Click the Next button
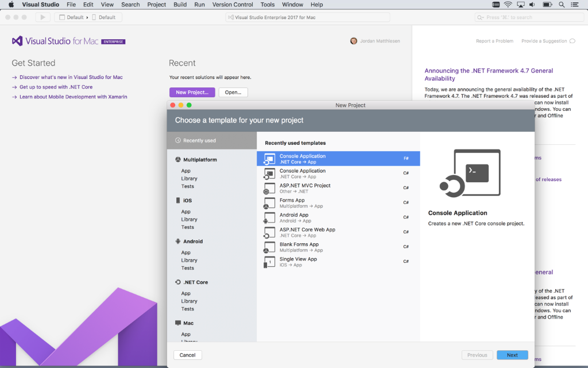Screen dimensions: 588x368 click(512, 355)
